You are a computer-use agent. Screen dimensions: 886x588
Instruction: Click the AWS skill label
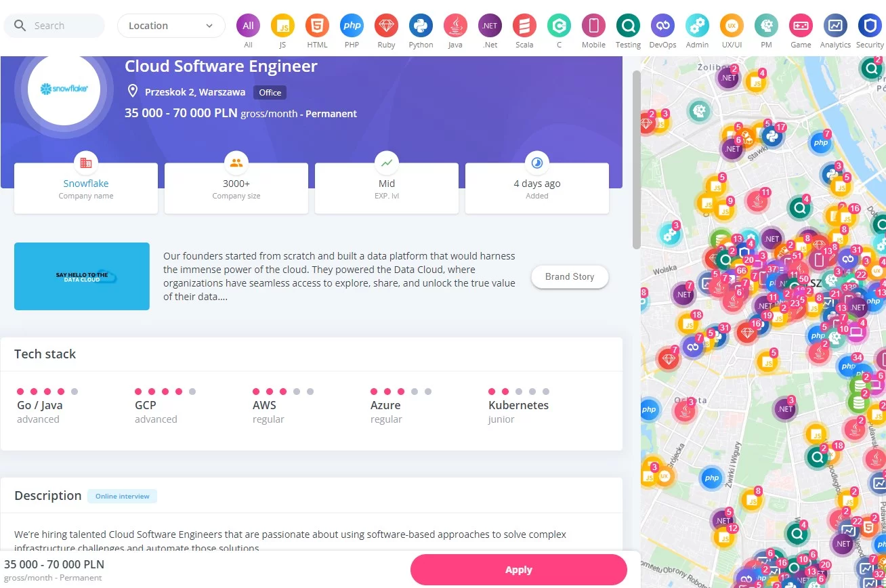tap(264, 405)
